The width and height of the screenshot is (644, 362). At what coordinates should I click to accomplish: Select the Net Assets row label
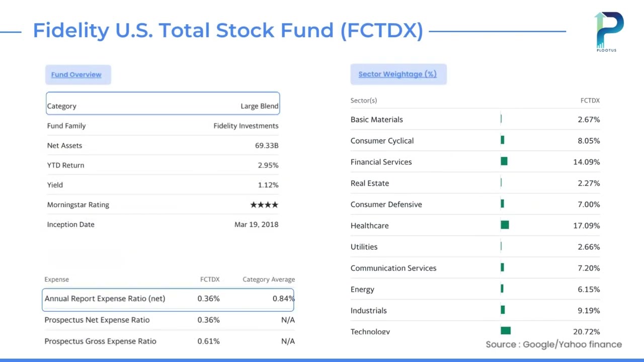pos(64,145)
